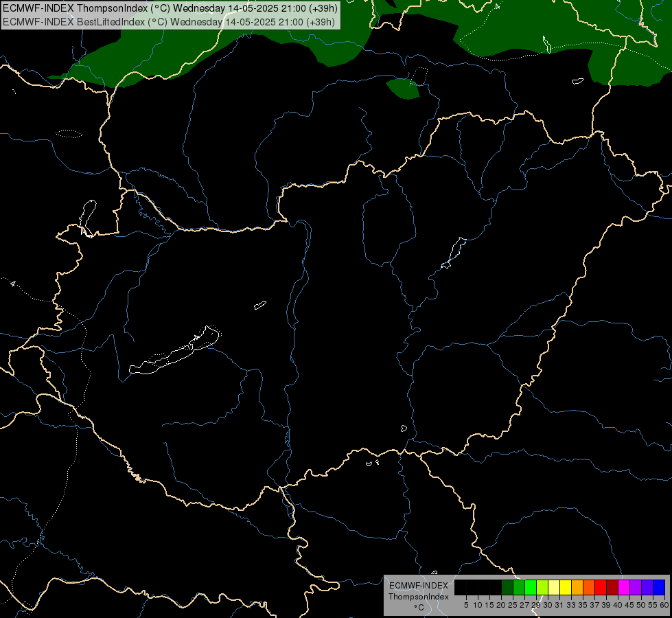This screenshot has height=618, width=672.
Task: Select the pale yellow 30–31 legend swatch
Action: [554, 587]
